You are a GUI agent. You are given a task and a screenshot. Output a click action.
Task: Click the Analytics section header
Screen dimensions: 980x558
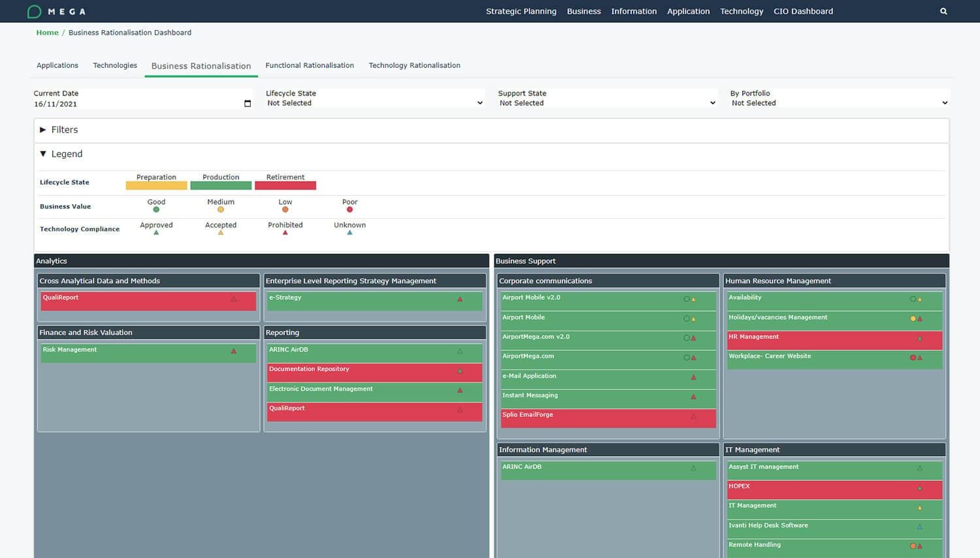coord(261,261)
